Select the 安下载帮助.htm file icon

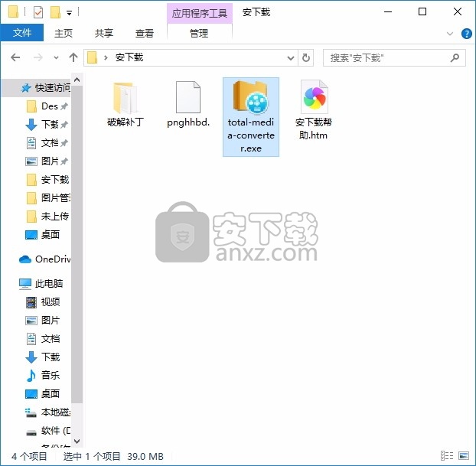click(314, 97)
